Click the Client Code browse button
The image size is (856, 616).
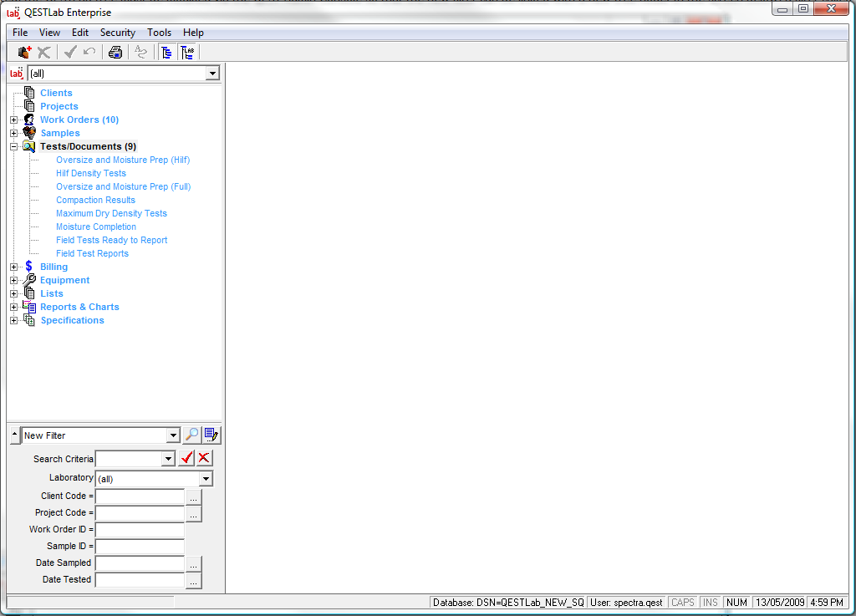tap(194, 496)
